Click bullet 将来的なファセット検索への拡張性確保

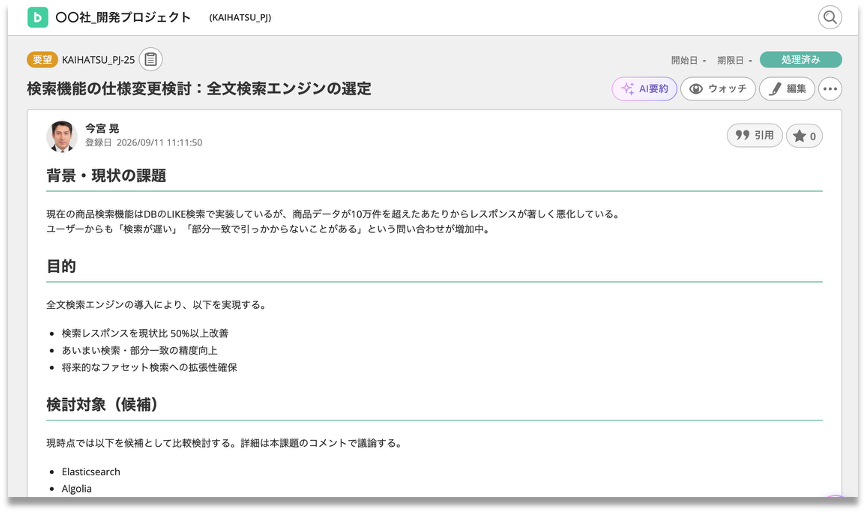coord(150,367)
